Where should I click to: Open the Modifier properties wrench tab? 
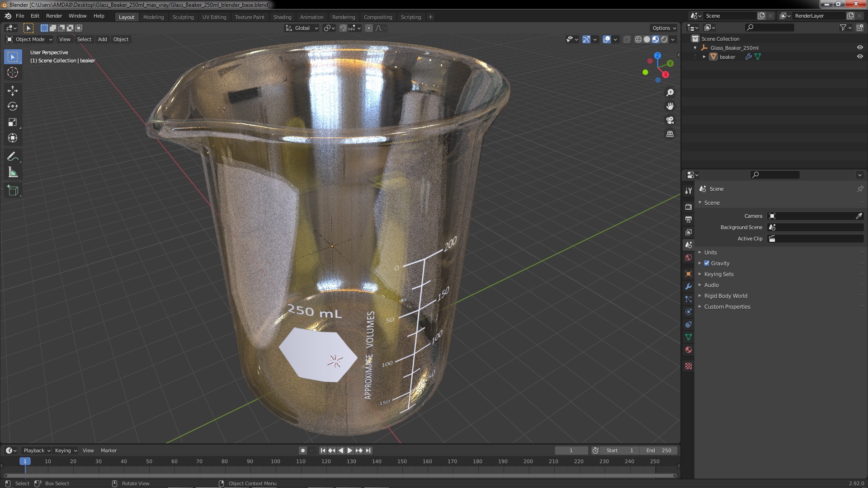point(689,286)
